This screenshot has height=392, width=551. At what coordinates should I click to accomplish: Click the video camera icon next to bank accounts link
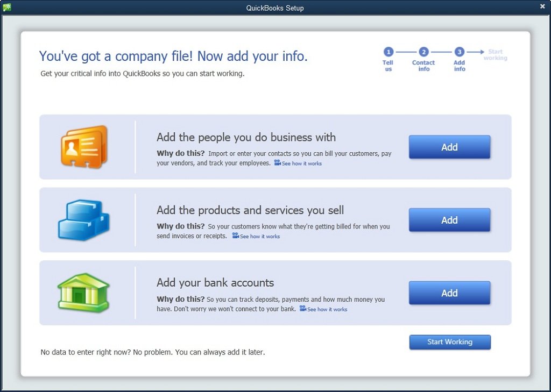tap(303, 309)
